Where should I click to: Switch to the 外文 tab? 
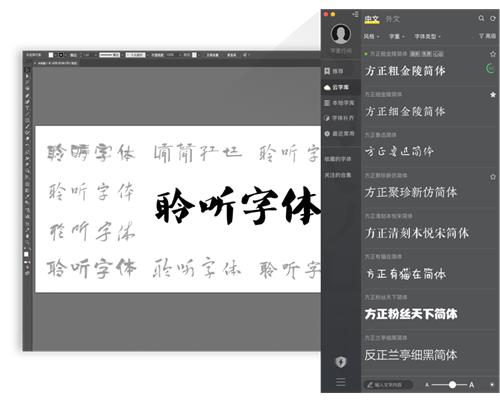(x=392, y=19)
